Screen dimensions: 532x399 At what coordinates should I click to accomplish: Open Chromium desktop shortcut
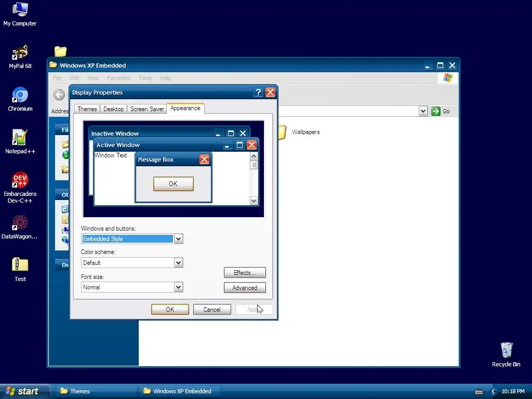[20, 99]
